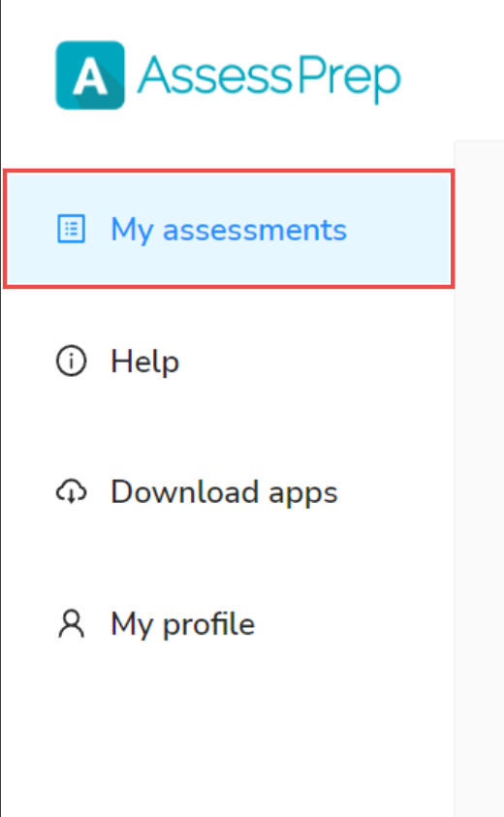Click the word "Assess" in the logo

click(215, 76)
